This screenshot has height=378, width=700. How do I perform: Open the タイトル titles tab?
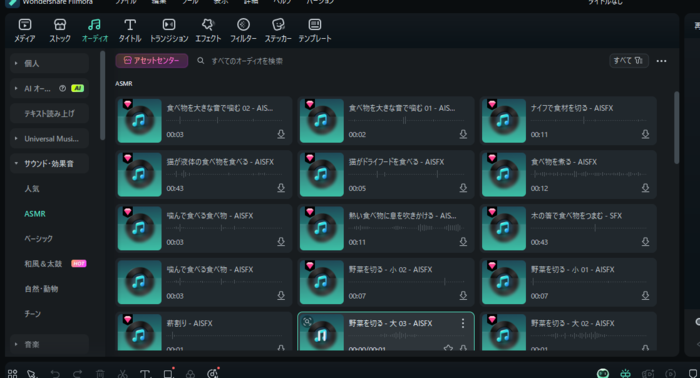pyautogui.click(x=130, y=30)
